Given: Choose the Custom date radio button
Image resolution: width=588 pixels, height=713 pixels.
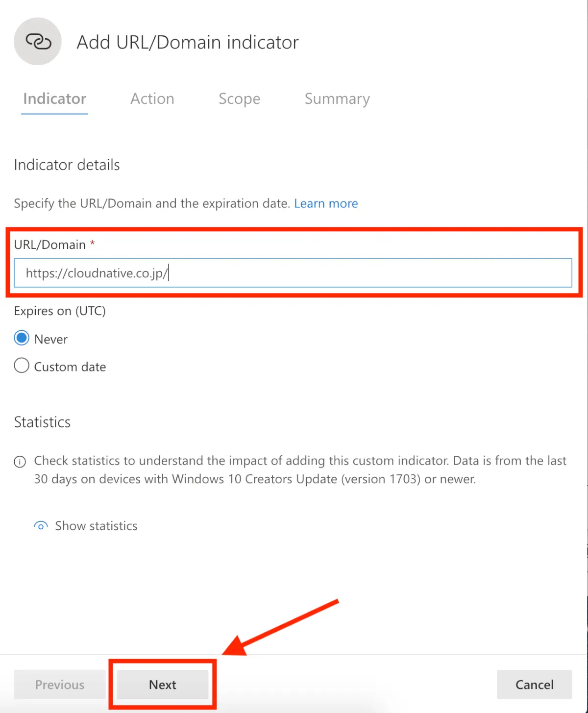Looking at the screenshot, I should tap(22, 366).
